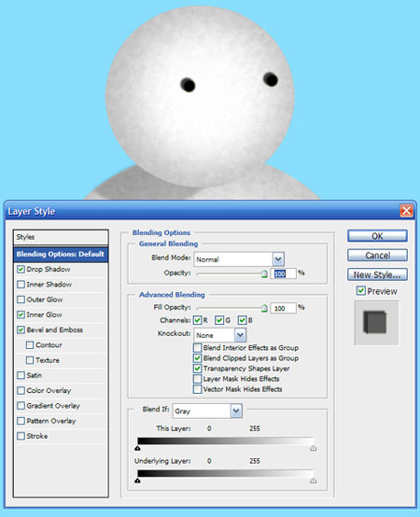Click This Layer black slider handle
The height and width of the screenshot is (517, 420).
pyautogui.click(x=137, y=448)
